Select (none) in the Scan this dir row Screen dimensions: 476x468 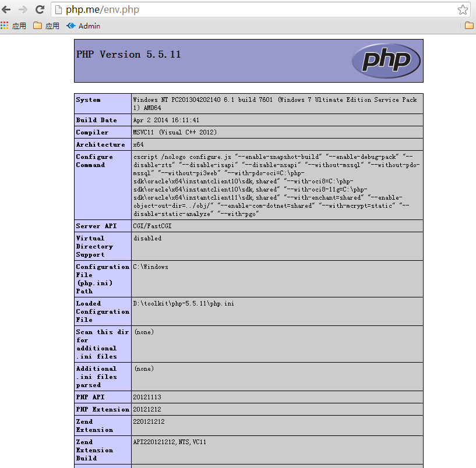point(144,332)
